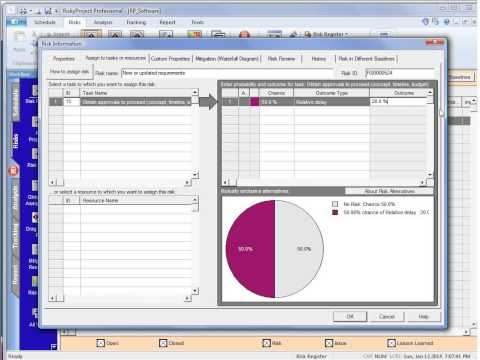Click the Outcome cell showing 20.0 %
Image resolution: width=480 pixels, height=360 pixels.
(x=398, y=101)
